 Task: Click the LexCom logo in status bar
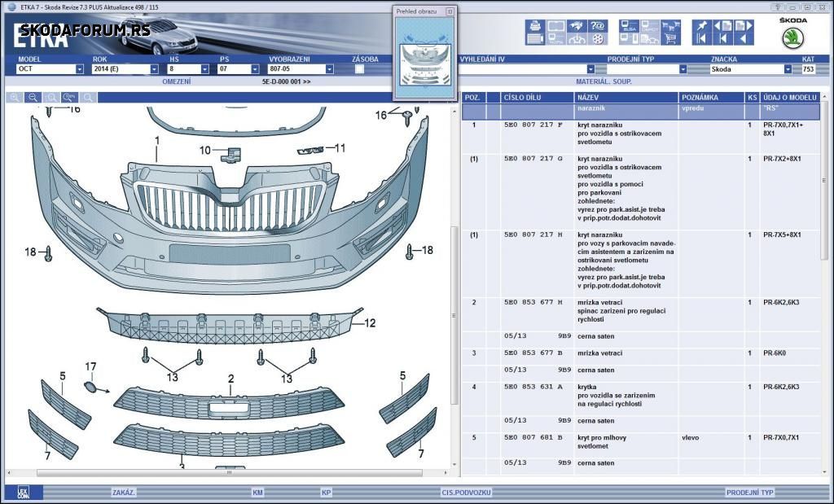point(23,493)
